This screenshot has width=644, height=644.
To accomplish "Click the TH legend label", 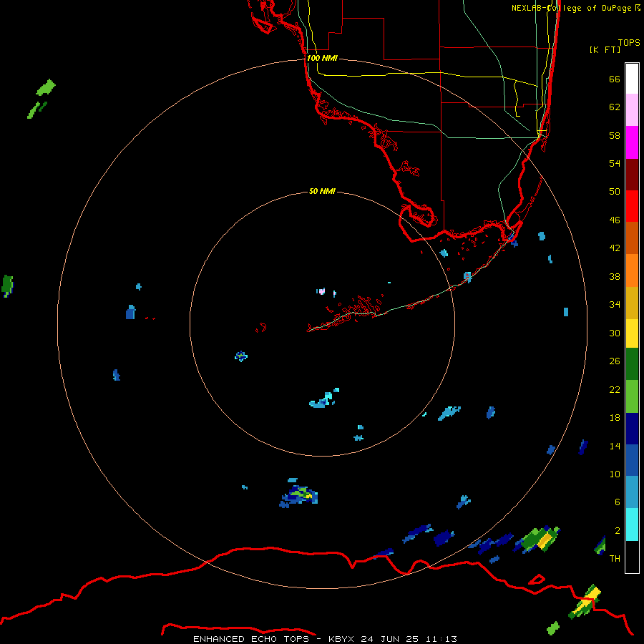I will tap(615, 559).
